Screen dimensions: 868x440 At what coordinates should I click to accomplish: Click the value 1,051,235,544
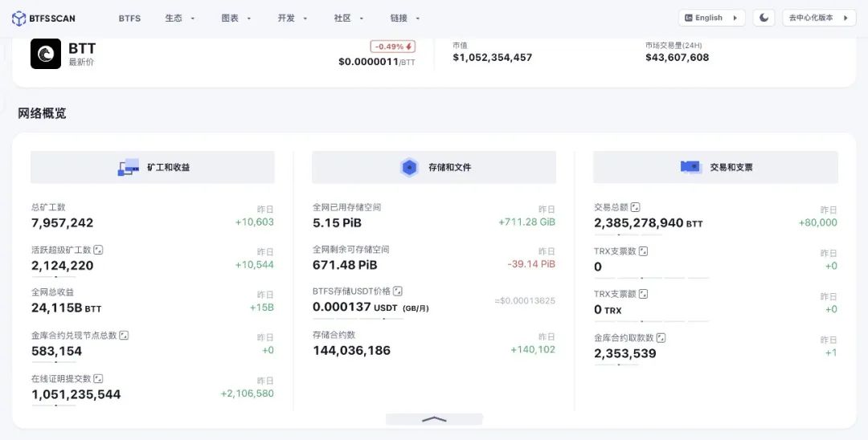pyautogui.click(x=76, y=394)
